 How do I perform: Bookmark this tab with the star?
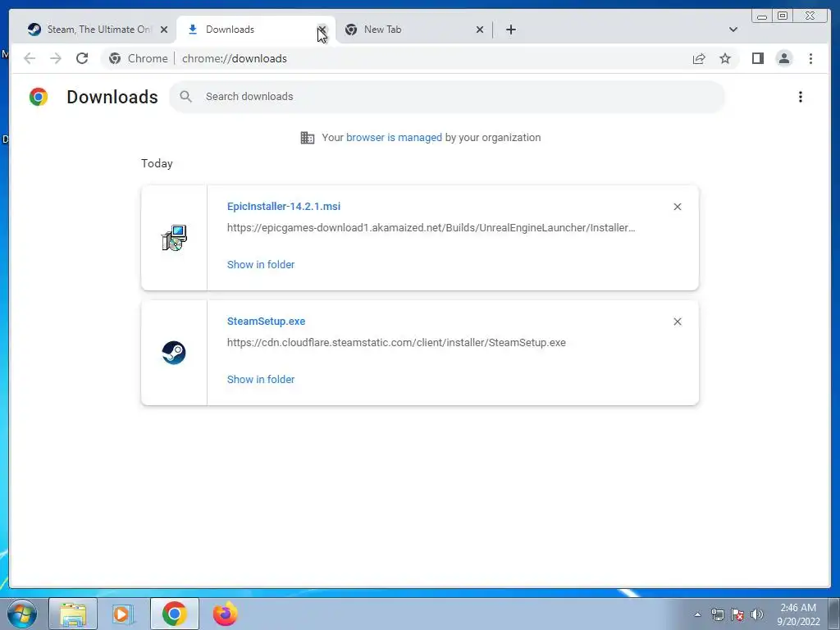725,58
